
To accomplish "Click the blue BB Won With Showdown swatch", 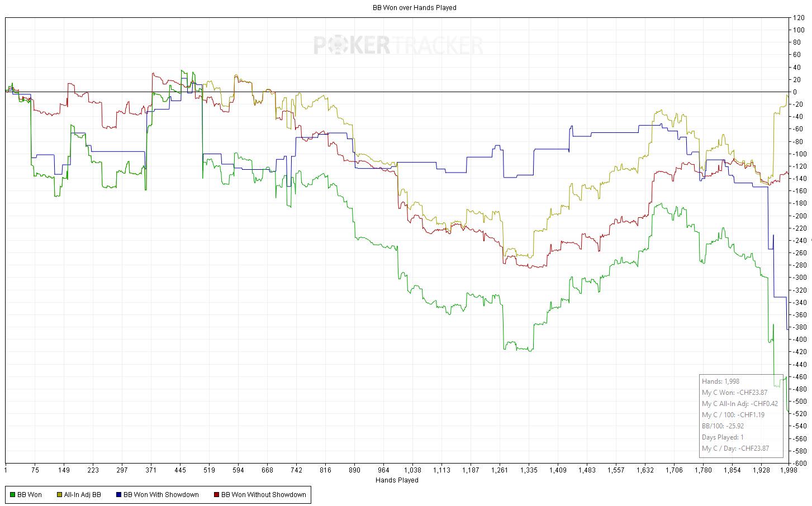I will coord(118,495).
